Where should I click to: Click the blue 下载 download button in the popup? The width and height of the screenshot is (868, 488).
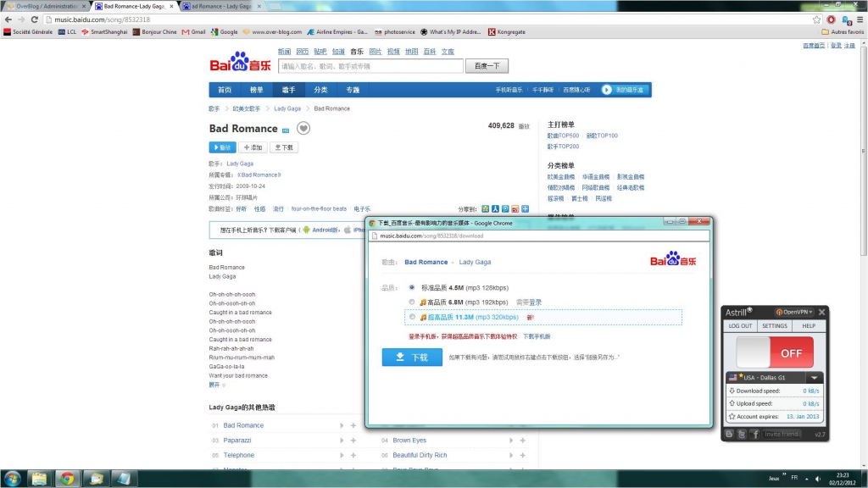412,358
